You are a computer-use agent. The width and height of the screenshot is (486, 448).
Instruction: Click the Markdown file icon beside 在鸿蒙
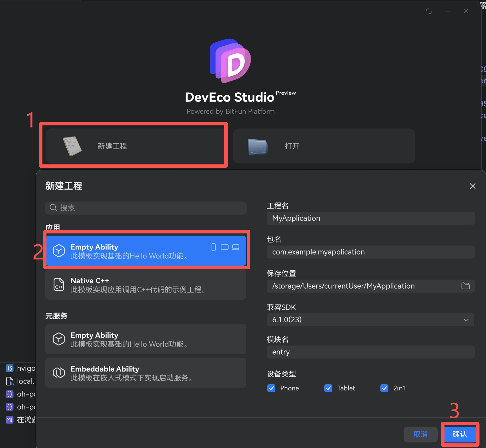tap(10, 420)
